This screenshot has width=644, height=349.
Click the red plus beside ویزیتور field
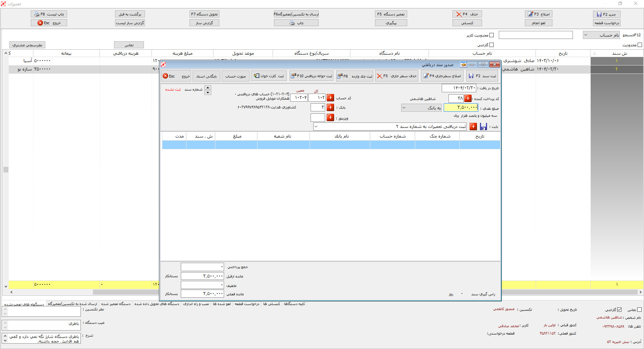[x=330, y=117]
